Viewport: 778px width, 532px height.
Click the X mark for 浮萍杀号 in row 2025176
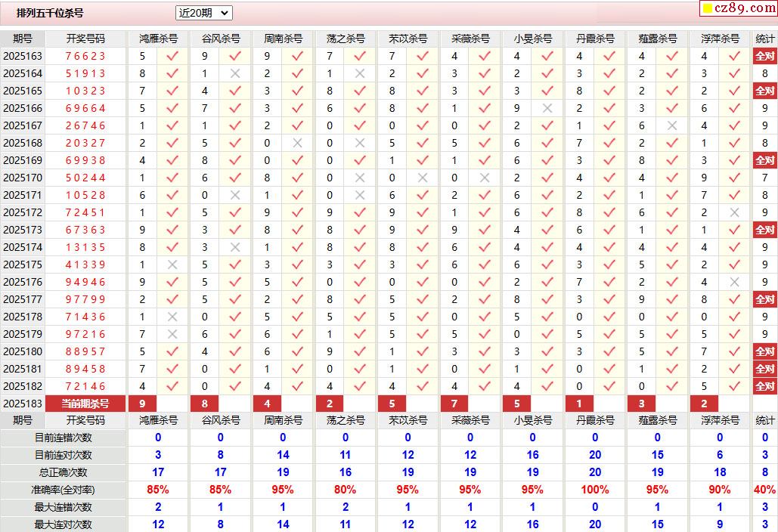[734, 282]
